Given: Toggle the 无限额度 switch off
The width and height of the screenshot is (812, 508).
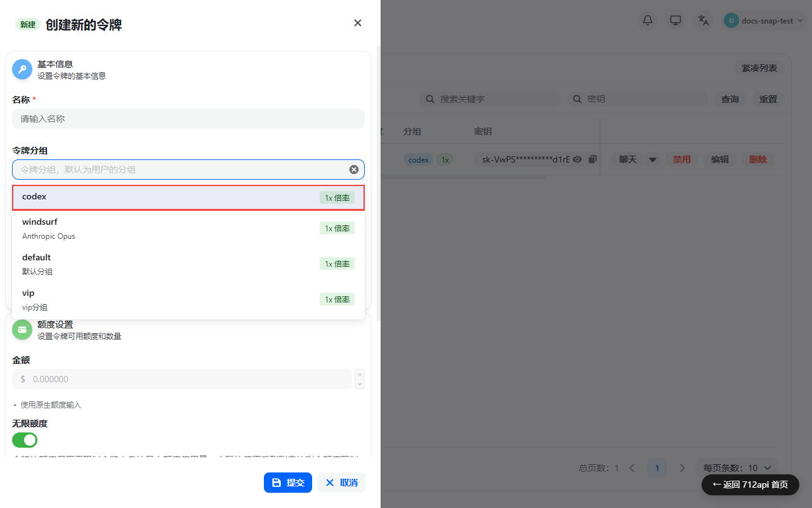Looking at the screenshot, I should pos(25,439).
